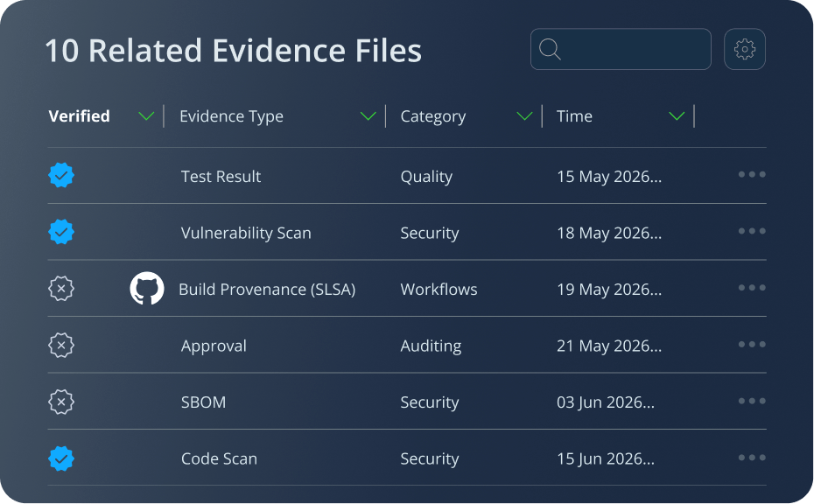Open the settings gear button
The height and width of the screenshot is (504, 814).
click(745, 49)
